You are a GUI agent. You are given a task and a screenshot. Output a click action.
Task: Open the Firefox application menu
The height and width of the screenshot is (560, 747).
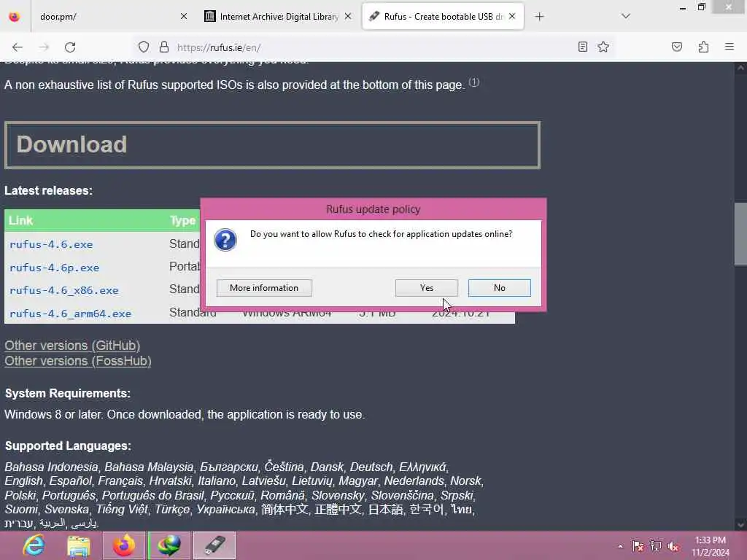(x=729, y=47)
